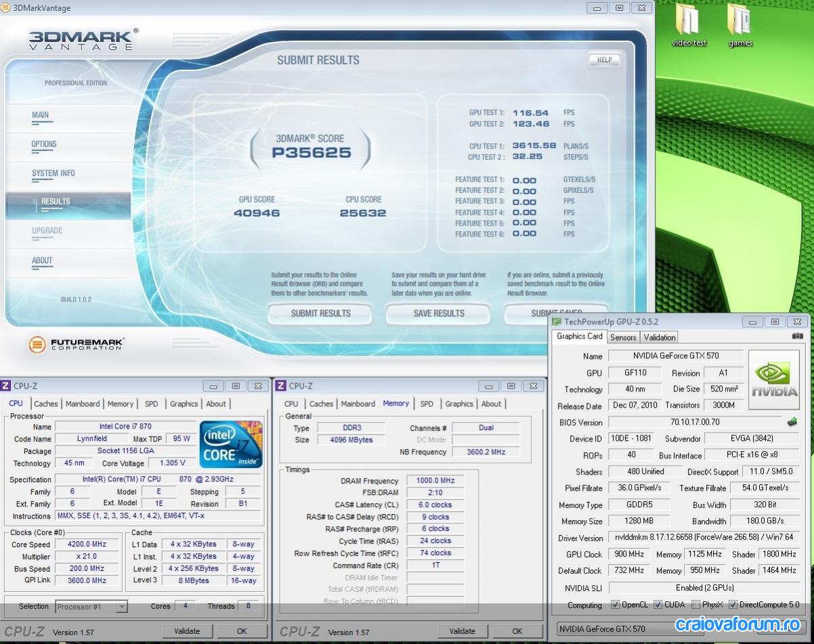The height and width of the screenshot is (644, 814).
Task: Open Mainboard tab in right CPU-Z window
Action: pos(358,404)
